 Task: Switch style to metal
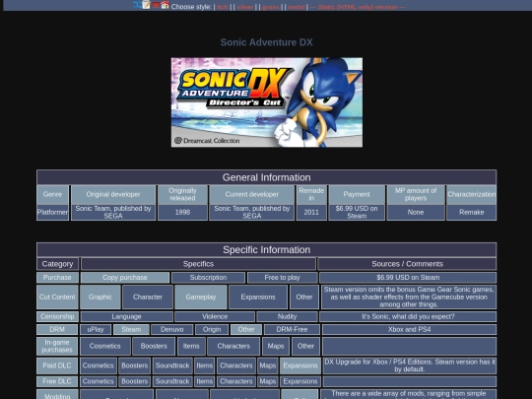tap(297, 7)
